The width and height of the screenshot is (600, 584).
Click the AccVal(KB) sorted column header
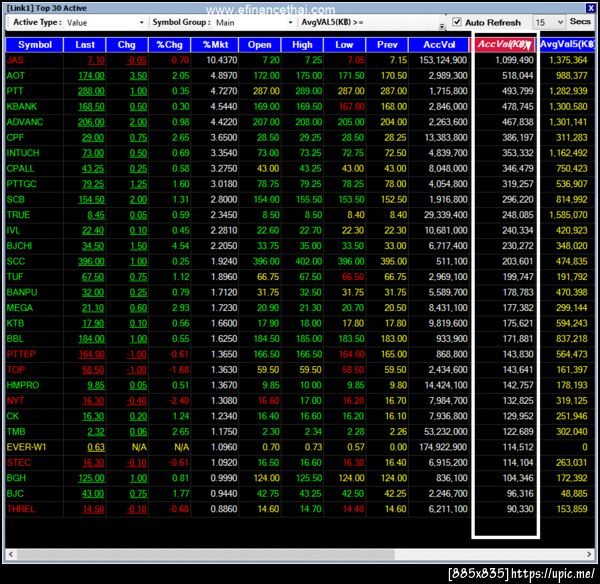504,44
